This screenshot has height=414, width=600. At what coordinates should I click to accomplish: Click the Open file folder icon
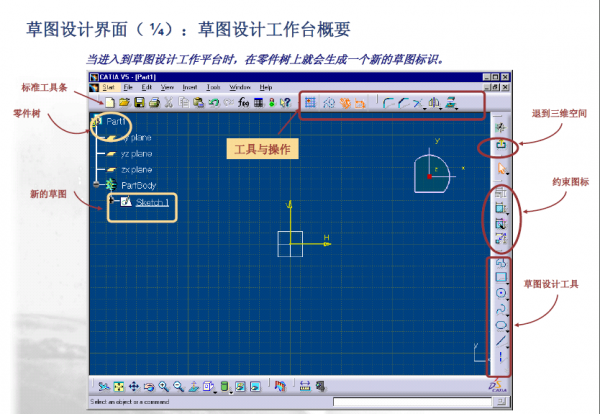click(124, 102)
